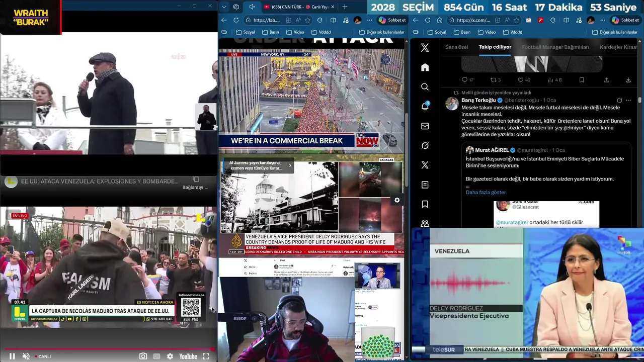The width and height of the screenshot is (644, 362).
Task: Download the top tweet's media
Action: [x=628, y=80]
